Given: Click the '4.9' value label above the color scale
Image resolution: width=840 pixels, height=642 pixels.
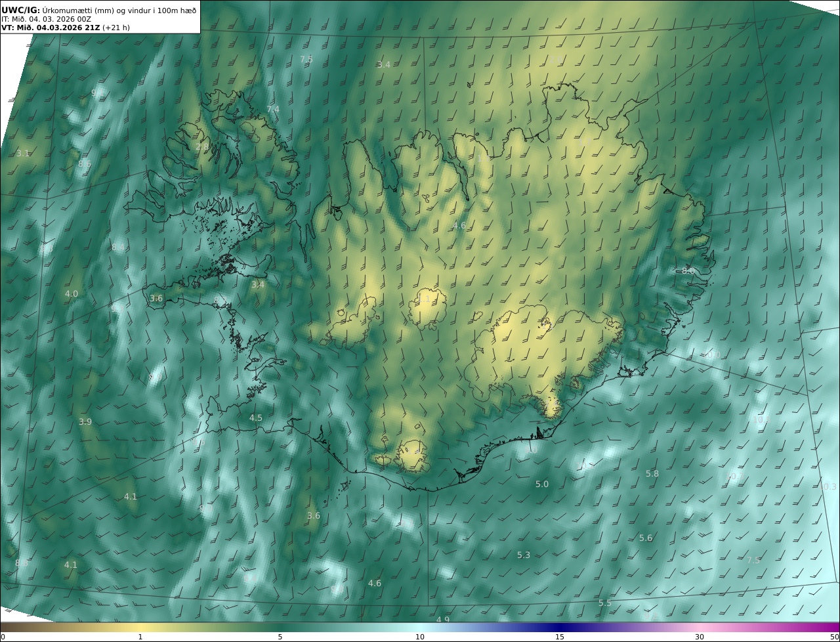Looking at the screenshot, I should pos(443,620).
